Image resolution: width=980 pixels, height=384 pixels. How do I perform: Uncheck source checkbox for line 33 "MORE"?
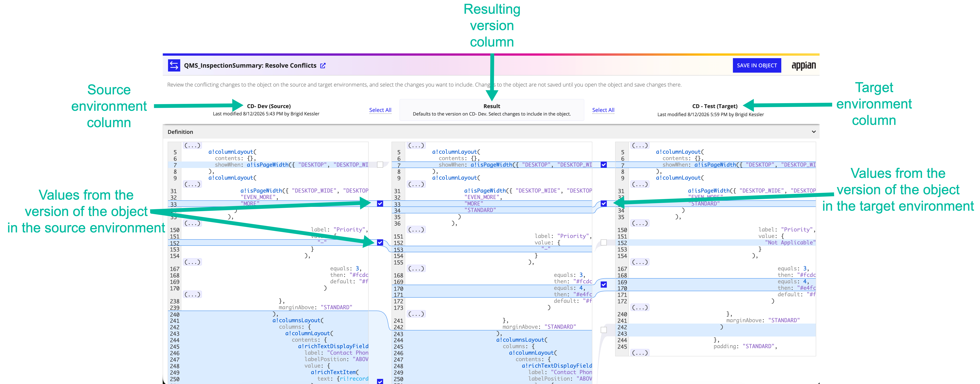[x=380, y=204]
